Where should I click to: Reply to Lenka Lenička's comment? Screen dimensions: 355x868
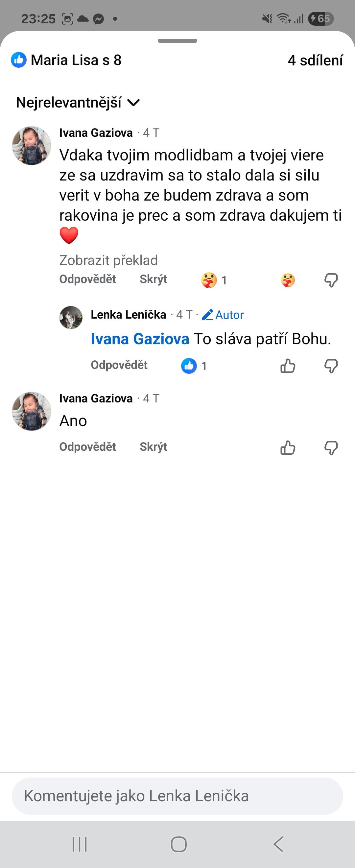[119, 365]
